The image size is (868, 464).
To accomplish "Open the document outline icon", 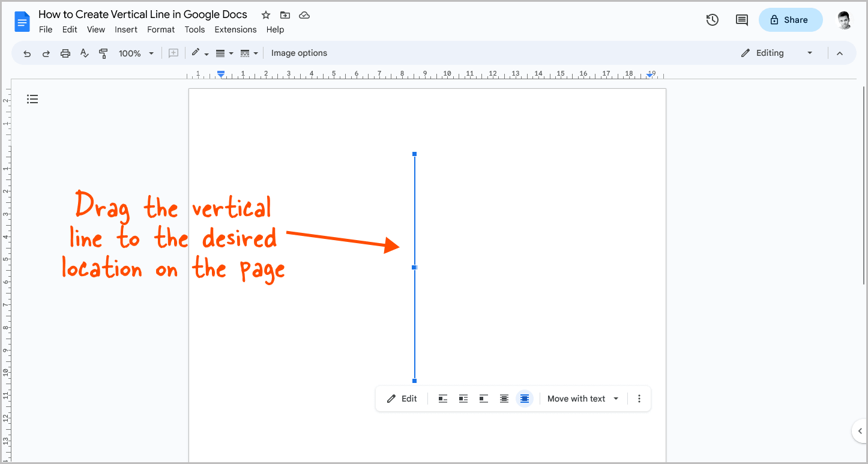I will pyautogui.click(x=32, y=98).
